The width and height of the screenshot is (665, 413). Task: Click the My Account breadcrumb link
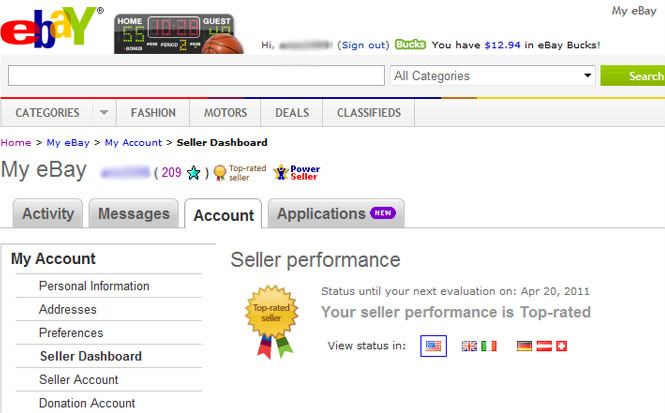coord(133,142)
